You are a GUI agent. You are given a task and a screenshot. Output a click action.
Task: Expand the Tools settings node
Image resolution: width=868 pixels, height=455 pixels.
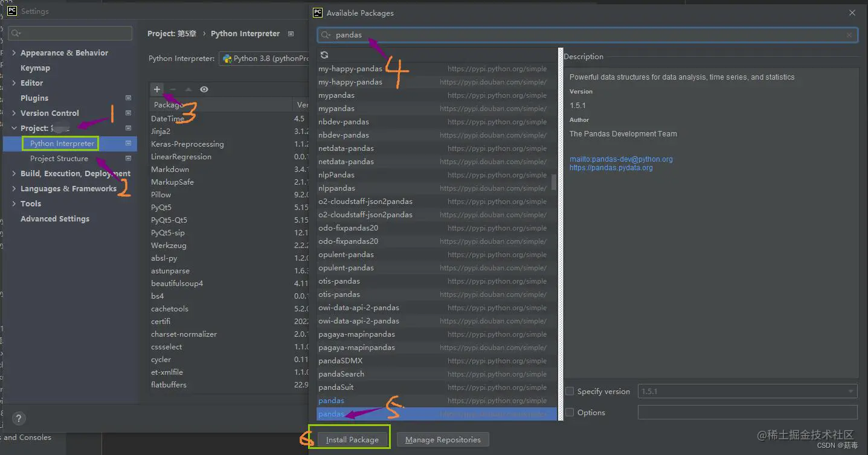click(14, 203)
